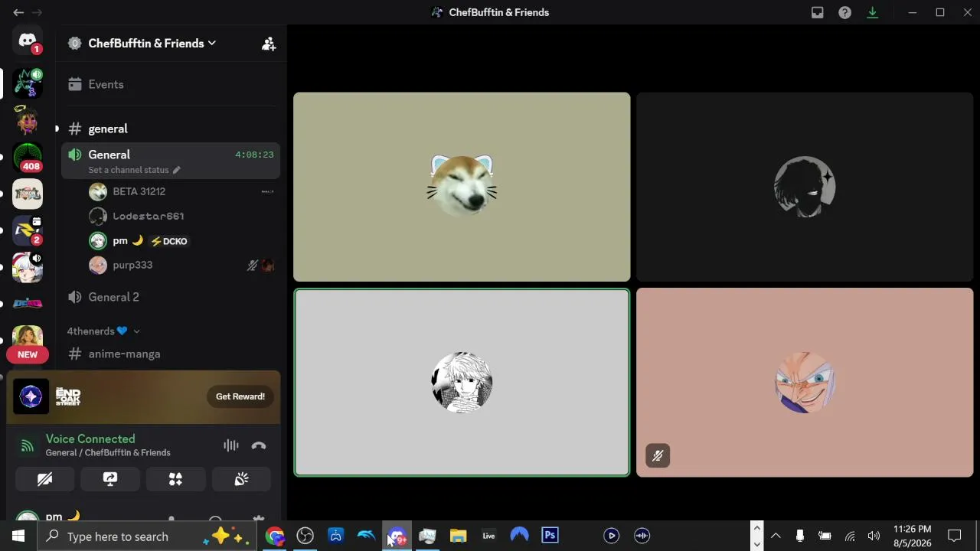This screenshot has width=980, height=551.
Task: Open the anime-manga text channel
Action: (x=170, y=354)
